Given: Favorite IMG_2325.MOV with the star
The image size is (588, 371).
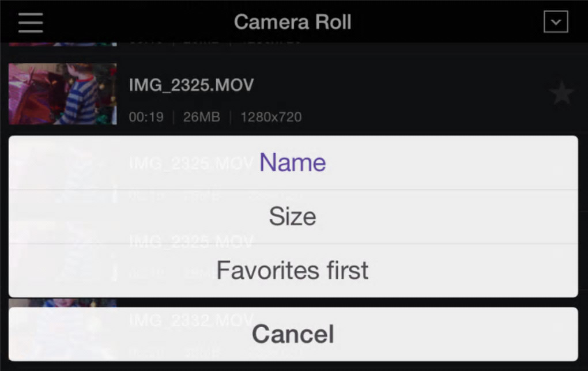Looking at the screenshot, I should point(561,93).
